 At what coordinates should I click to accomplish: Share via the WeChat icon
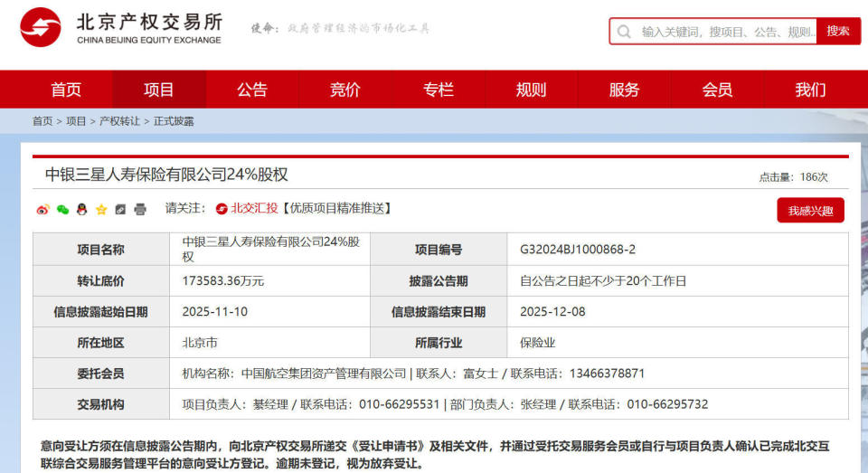(62, 209)
